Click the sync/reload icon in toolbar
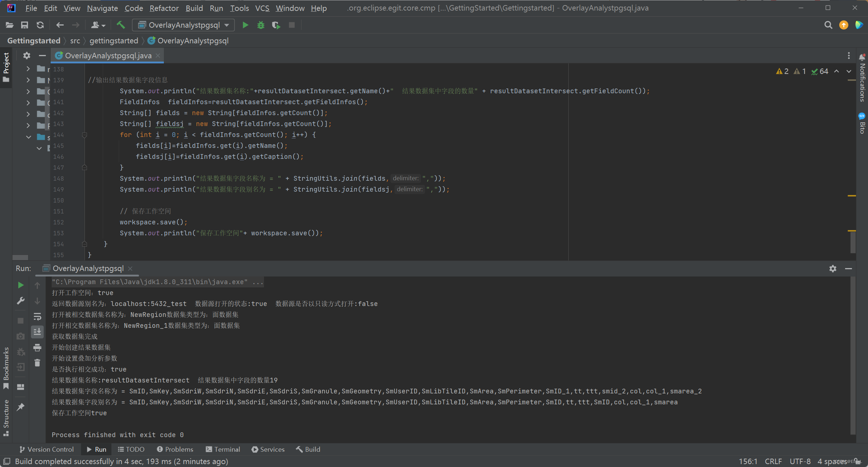This screenshot has height=467, width=868. click(40, 25)
